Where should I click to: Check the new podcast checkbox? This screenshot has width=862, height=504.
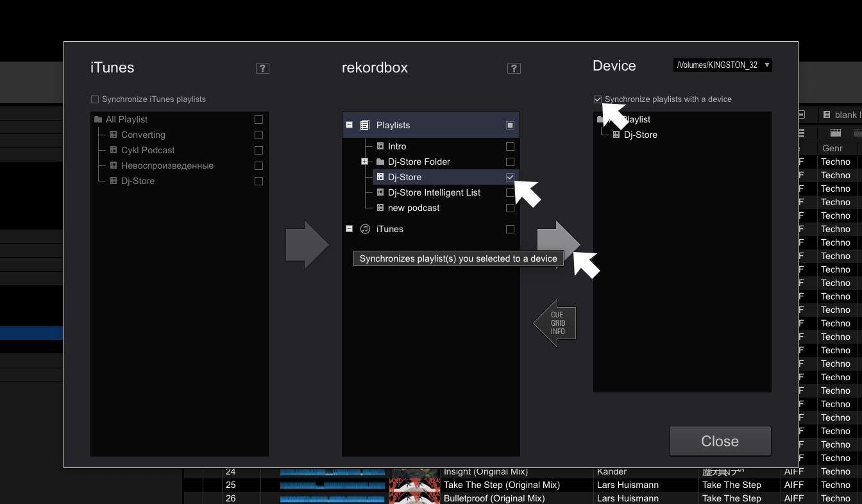click(x=510, y=208)
